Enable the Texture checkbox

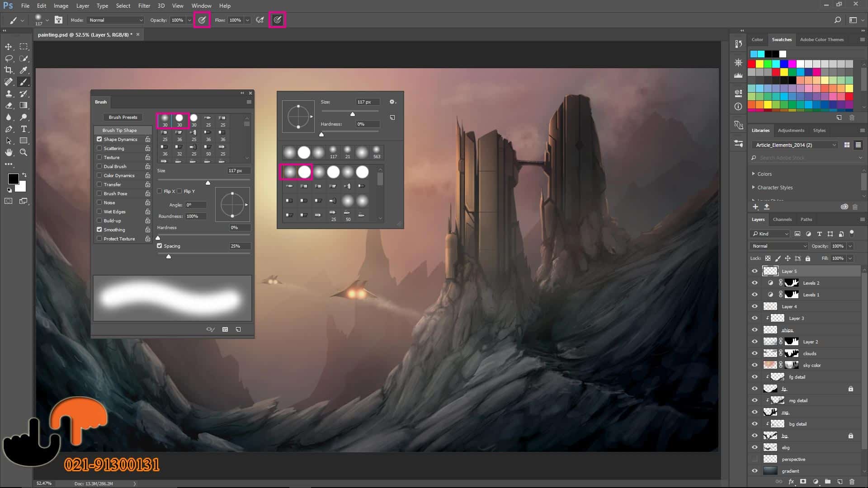pos(99,157)
